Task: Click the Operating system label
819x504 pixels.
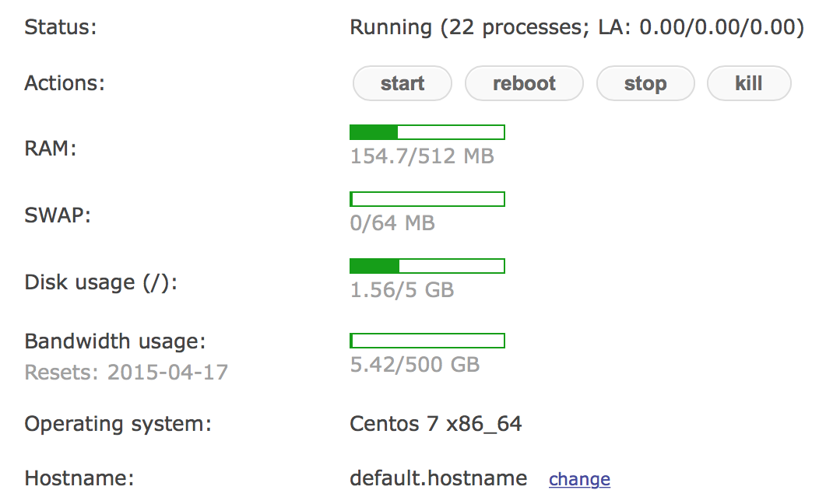Action: click(118, 424)
